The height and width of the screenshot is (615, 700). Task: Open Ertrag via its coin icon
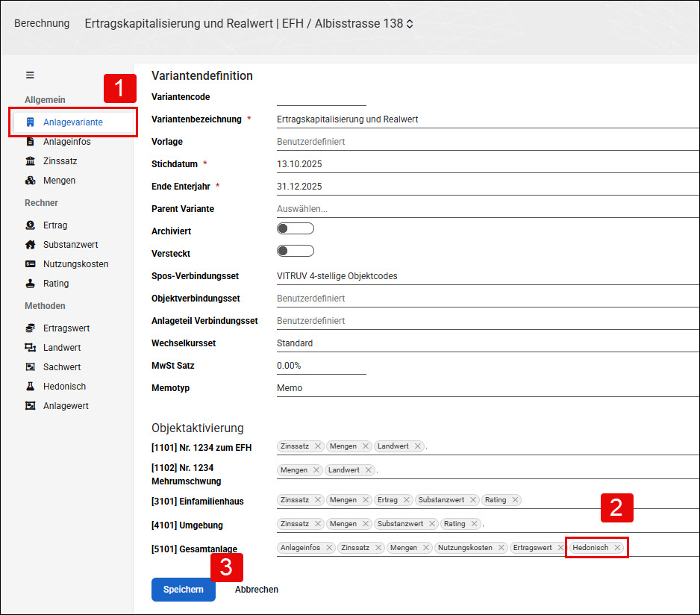tap(31, 225)
